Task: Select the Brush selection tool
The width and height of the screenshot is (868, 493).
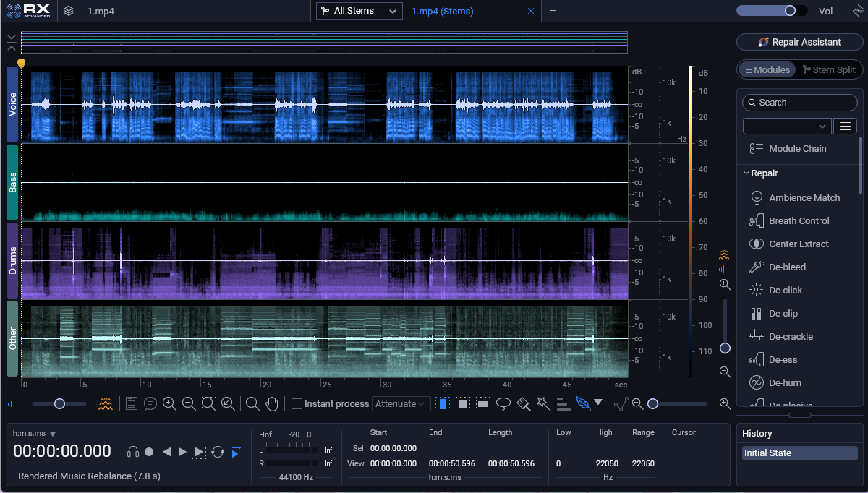Action: [x=524, y=403]
